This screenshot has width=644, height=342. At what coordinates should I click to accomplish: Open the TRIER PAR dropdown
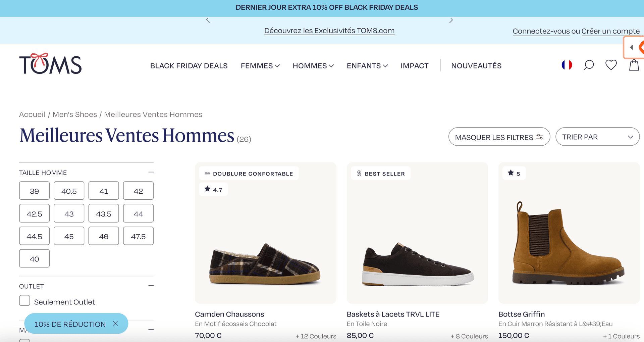click(x=597, y=137)
